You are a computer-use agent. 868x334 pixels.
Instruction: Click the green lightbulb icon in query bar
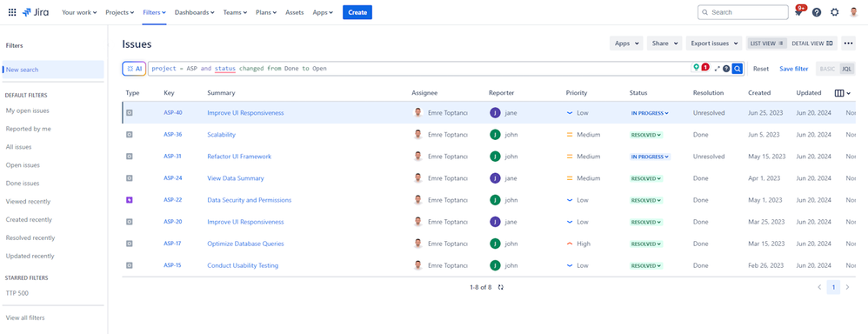tap(697, 68)
